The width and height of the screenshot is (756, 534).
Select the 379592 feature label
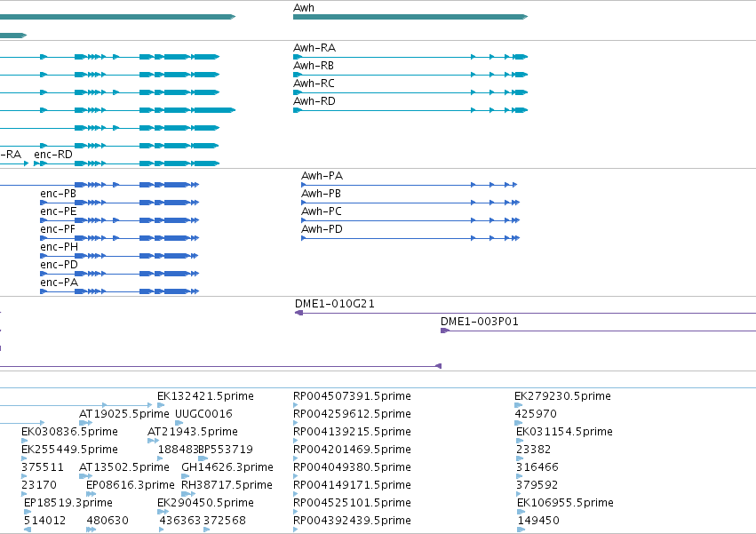point(537,485)
